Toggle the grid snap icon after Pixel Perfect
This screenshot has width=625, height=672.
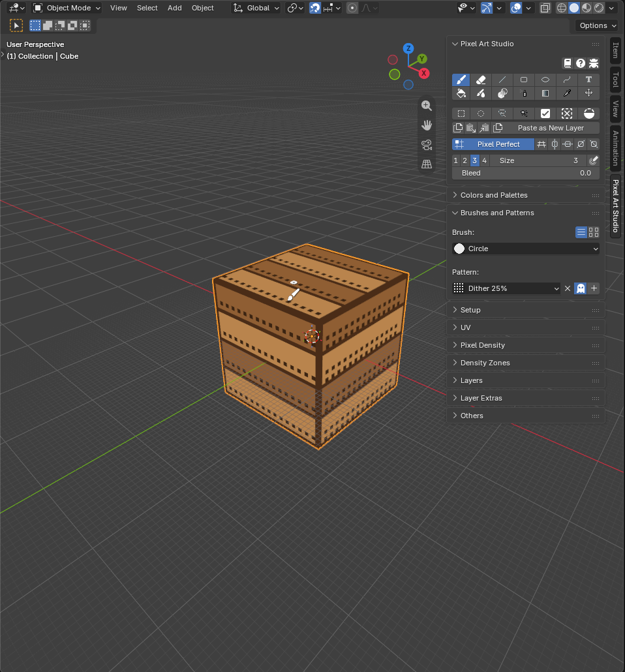pos(541,144)
